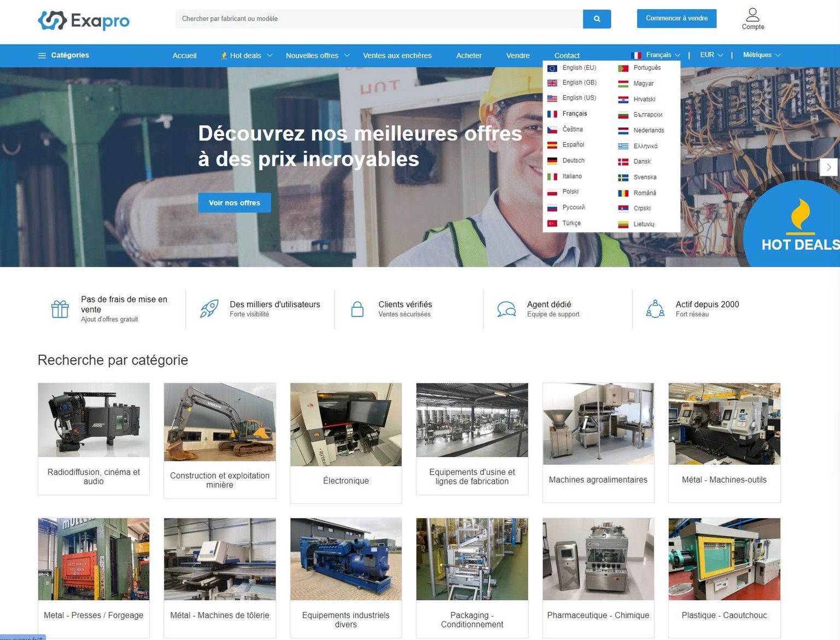This screenshot has width=840, height=640.
Task: Click the Commencer à vendre button
Action: (x=676, y=19)
